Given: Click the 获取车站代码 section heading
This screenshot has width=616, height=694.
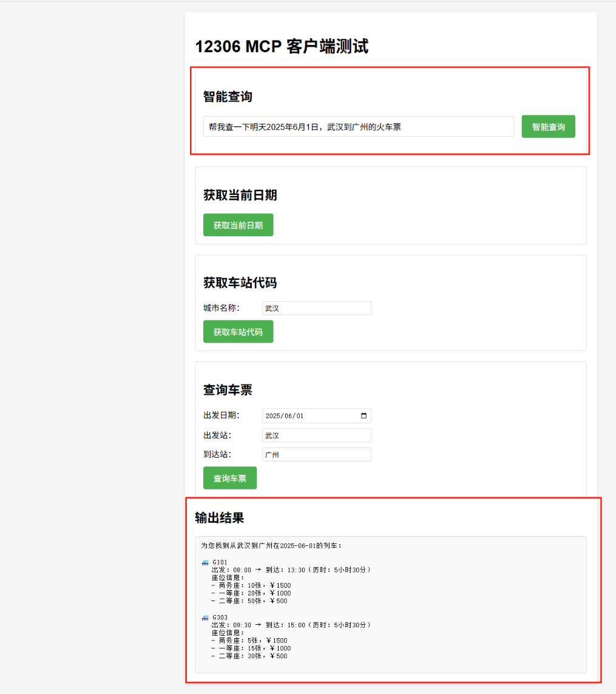Looking at the screenshot, I should click(240, 283).
